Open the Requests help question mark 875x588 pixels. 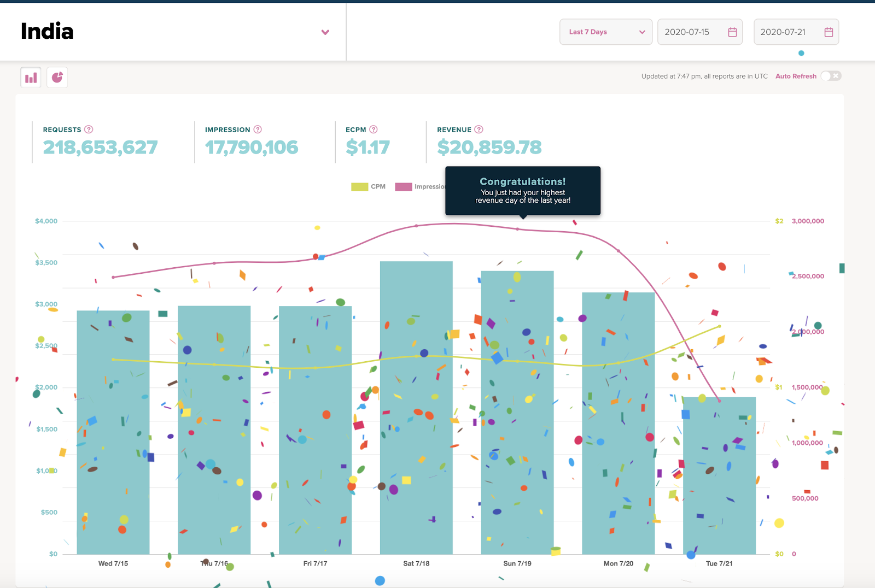(x=89, y=130)
